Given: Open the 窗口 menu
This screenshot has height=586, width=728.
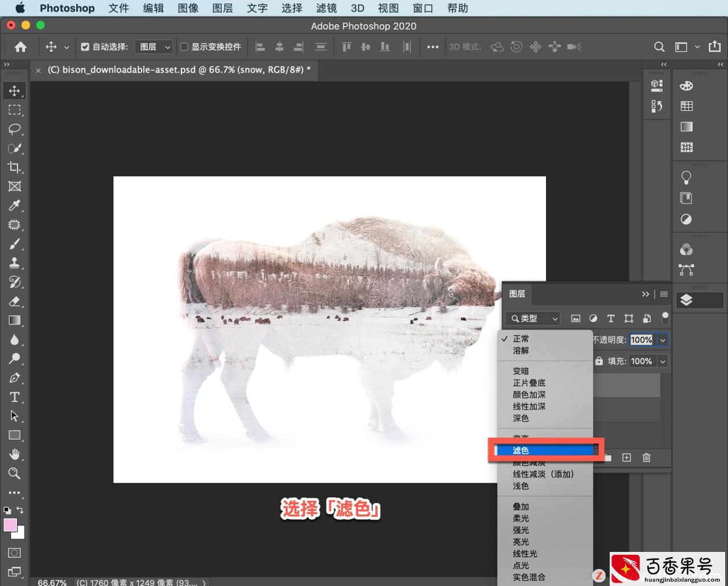Looking at the screenshot, I should (423, 8).
